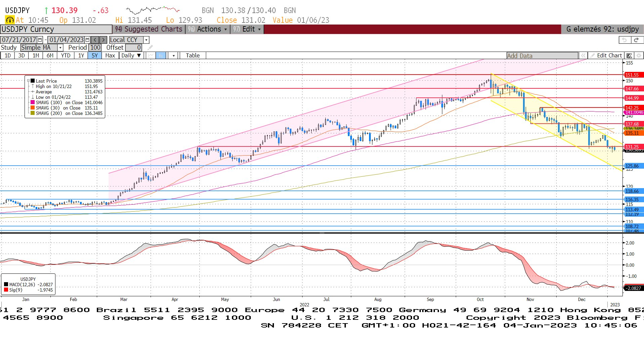The height and width of the screenshot is (344, 644).
Task: Select the Max time range
Action: [x=110, y=55]
